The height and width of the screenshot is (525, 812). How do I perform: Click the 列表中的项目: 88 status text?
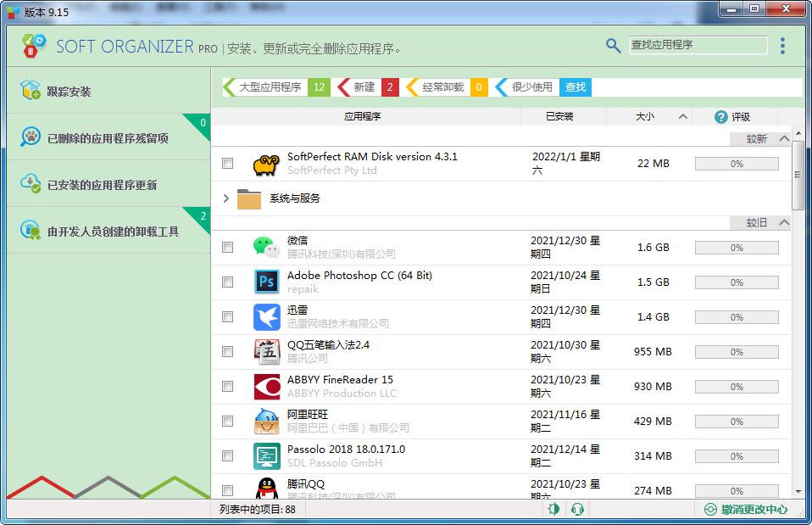[258, 510]
